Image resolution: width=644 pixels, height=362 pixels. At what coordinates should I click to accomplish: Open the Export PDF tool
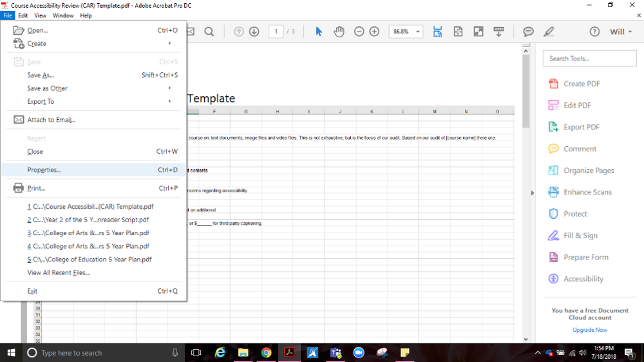tap(574, 128)
